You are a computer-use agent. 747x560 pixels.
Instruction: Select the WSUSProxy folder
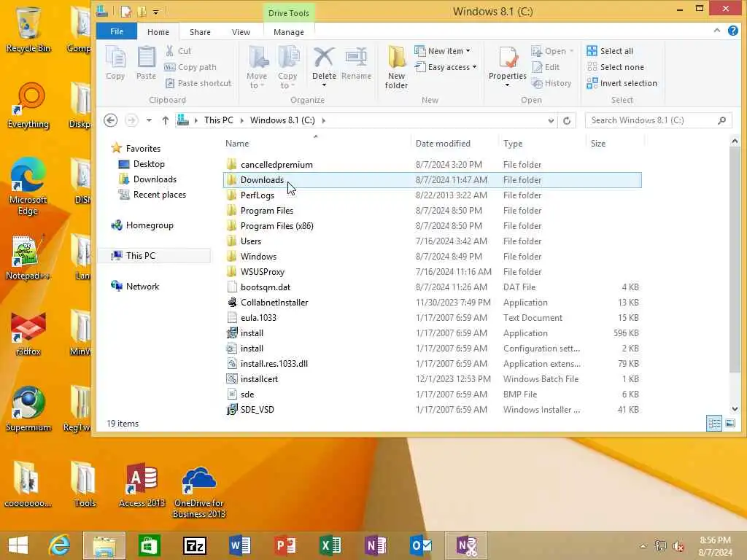click(432, 272)
